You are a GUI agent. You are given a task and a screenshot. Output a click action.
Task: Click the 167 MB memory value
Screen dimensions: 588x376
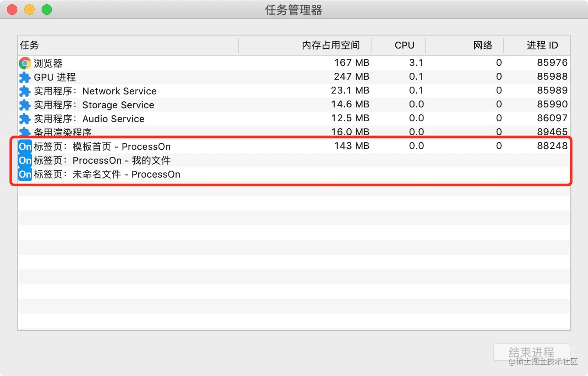(352, 63)
